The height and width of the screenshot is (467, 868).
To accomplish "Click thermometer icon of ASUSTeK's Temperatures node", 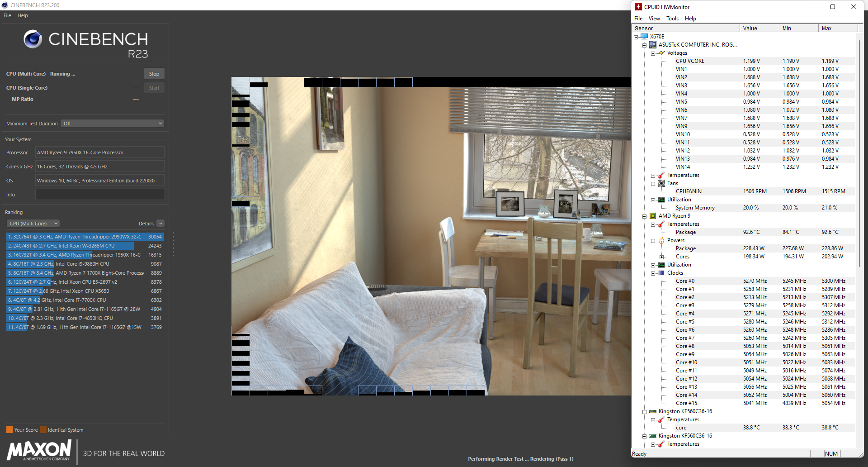I will coord(661,175).
